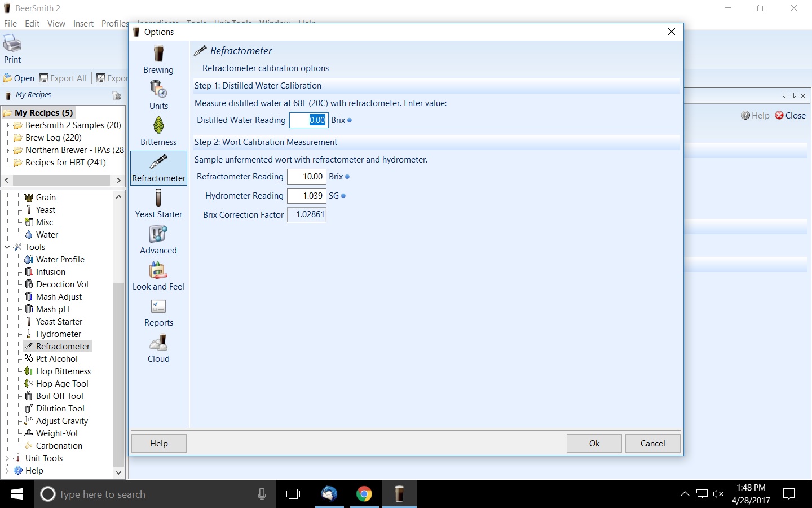Image resolution: width=812 pixels, height=508 pixels.
Task: Open the Hop Age Tool
Action: [x=56, y=384]
